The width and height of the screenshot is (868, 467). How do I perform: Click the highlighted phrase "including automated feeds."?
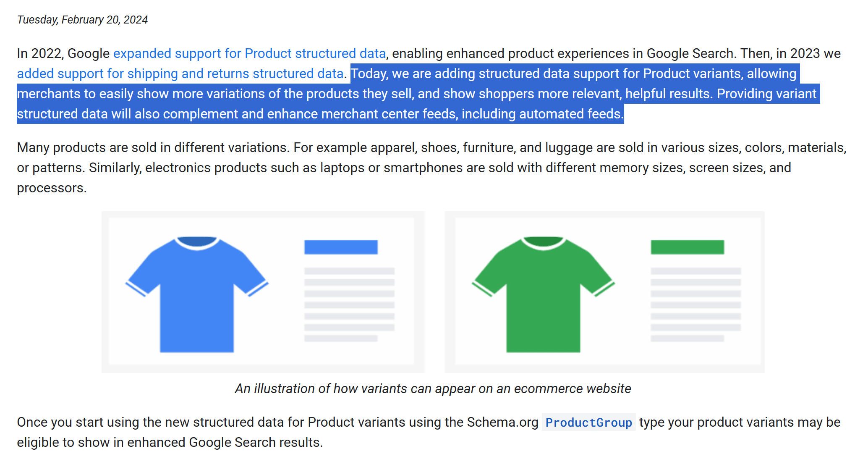[542, 114]
